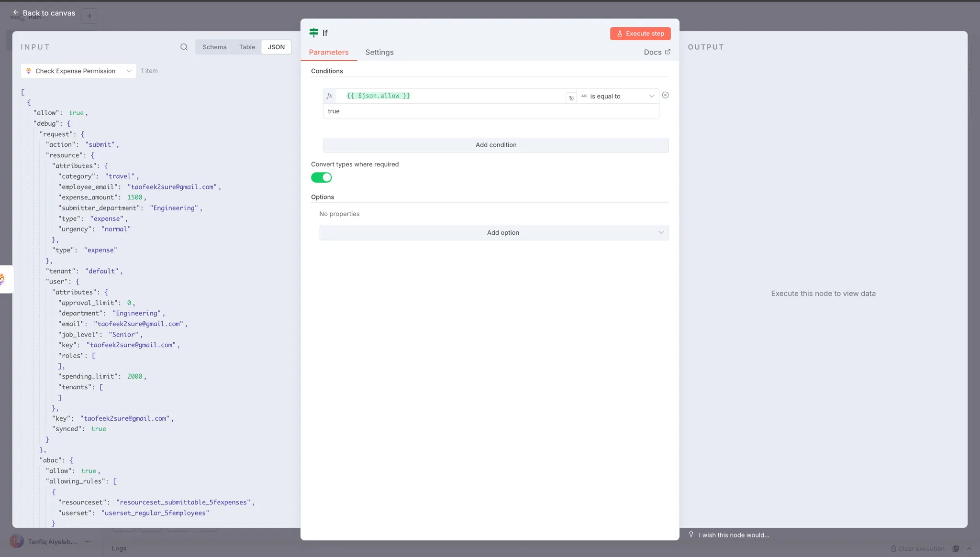980x557 pixels.
Task: Click the Back to canvas arrow
Action: click(x=16, y=13)
